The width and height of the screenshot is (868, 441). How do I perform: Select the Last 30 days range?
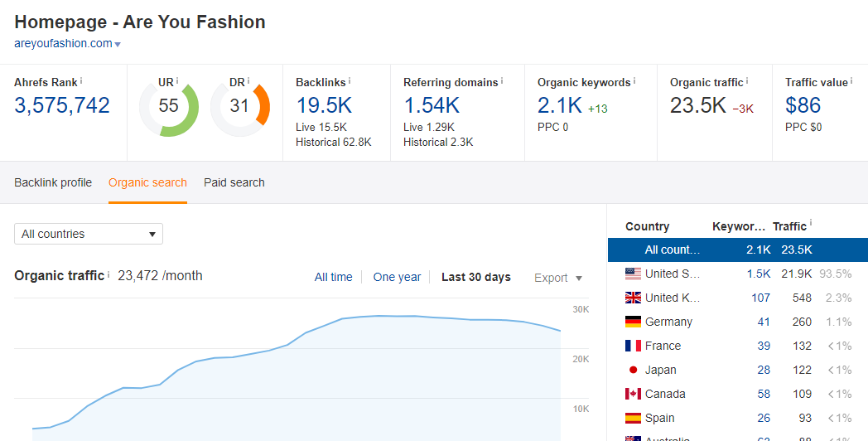click(x=475, y=278)
